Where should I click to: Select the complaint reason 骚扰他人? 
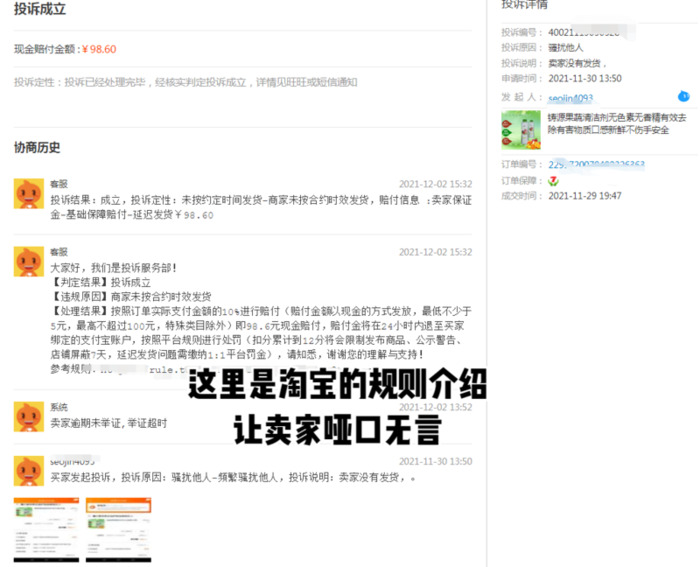tap(566, 48)
